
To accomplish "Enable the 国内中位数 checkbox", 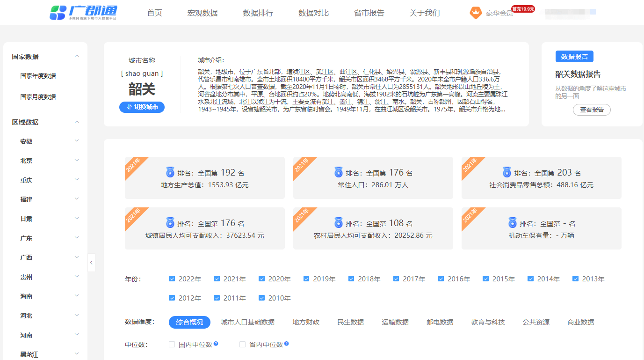I will click(x=172, y=345).
